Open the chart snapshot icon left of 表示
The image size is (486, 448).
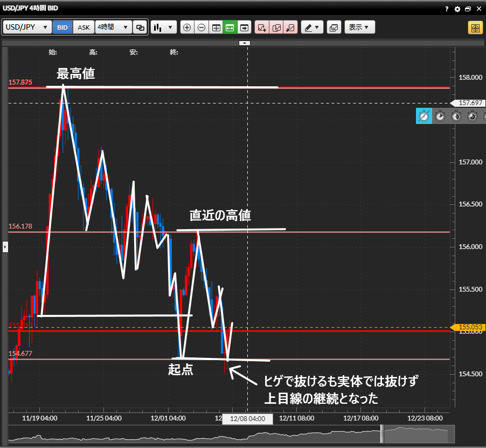334,27
